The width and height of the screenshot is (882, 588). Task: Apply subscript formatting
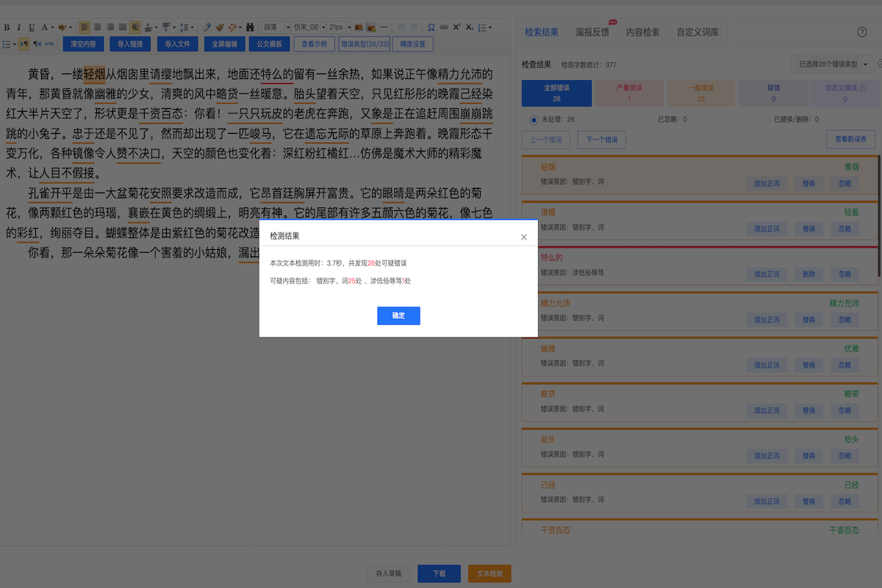point(468,26)
